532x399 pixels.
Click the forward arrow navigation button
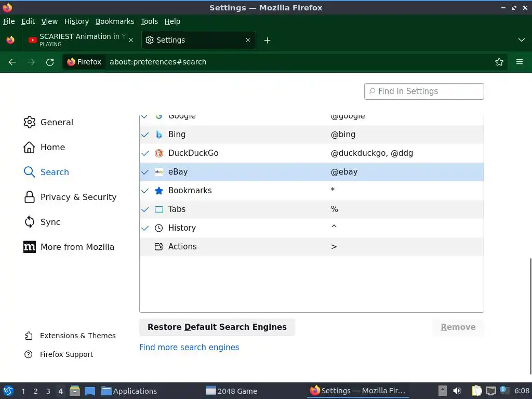click(x=31, y=62)
